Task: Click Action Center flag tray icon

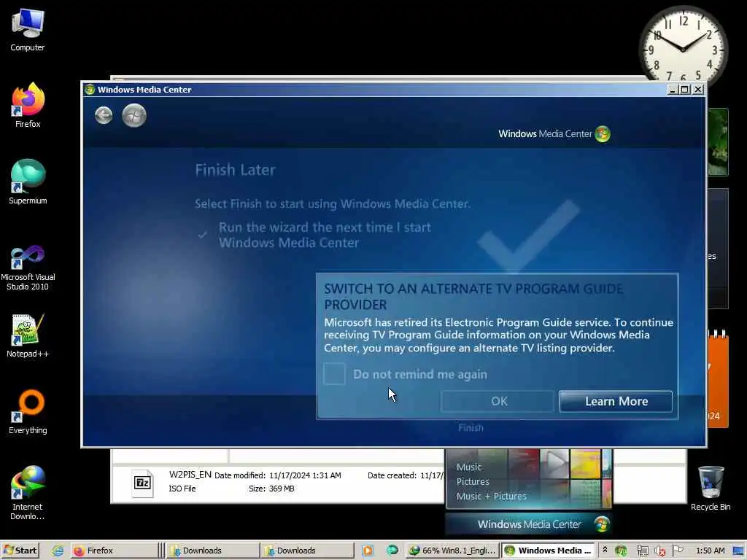Action: (678, 551)
